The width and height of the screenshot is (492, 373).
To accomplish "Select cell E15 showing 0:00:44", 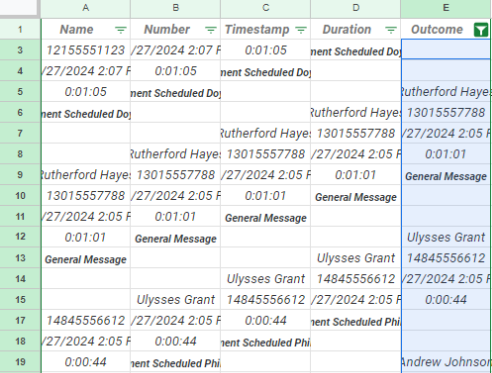I will [x=446, y=300].
